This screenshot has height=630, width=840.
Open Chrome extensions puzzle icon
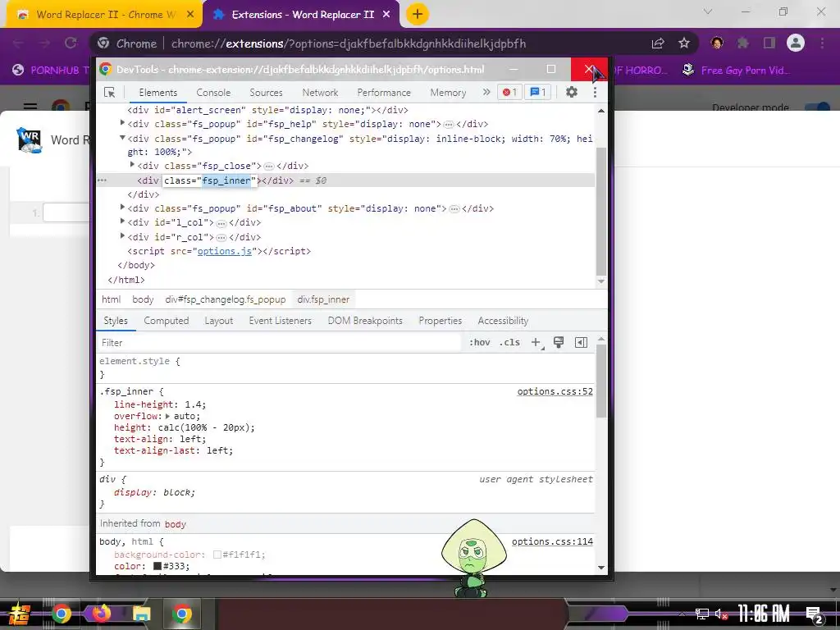[742, 43]
